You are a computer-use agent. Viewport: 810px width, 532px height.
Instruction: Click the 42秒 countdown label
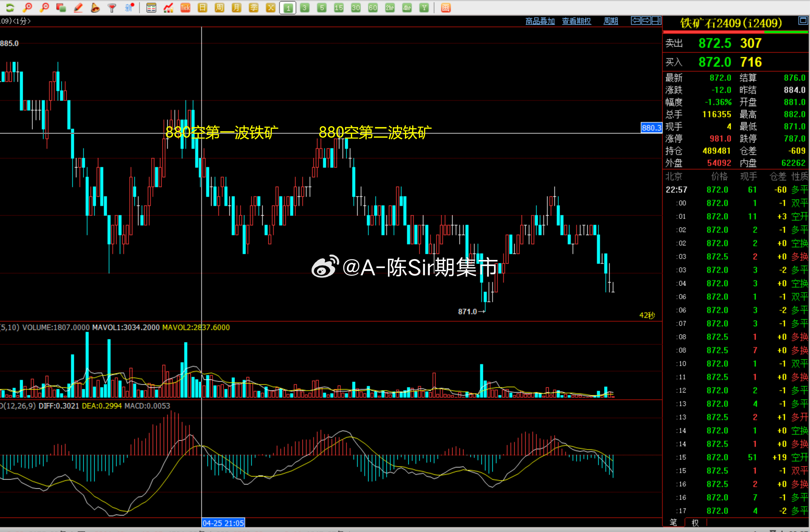click(647, 315)
